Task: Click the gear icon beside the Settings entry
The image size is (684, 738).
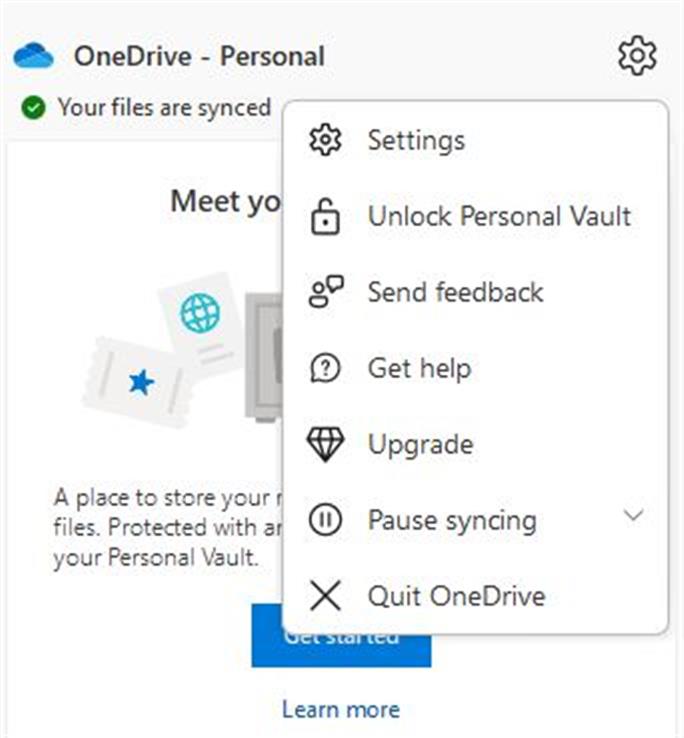Action: pos(325,140)
